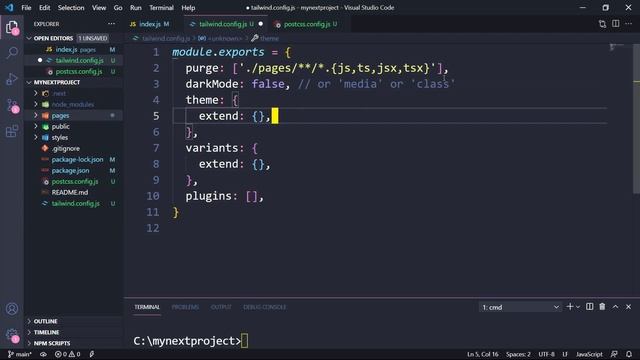Split the editor to the right
The image size is (640, 360).
[x=616, y=24]
